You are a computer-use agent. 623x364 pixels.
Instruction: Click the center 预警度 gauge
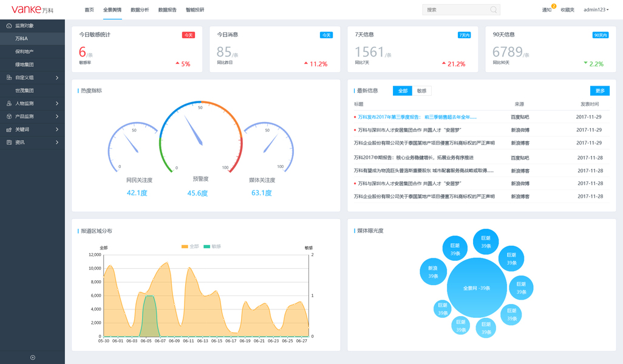[x=200, y=137]
